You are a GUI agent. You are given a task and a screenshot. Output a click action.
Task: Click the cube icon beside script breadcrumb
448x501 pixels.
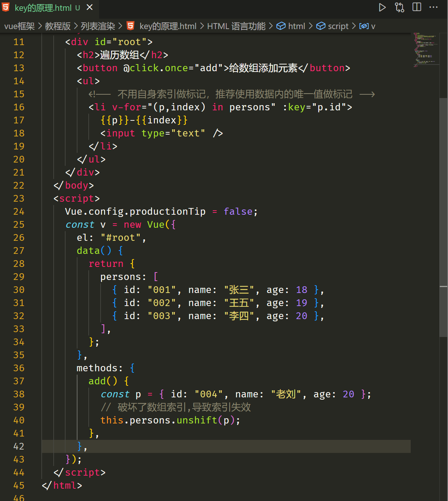[x=321, y=26]
